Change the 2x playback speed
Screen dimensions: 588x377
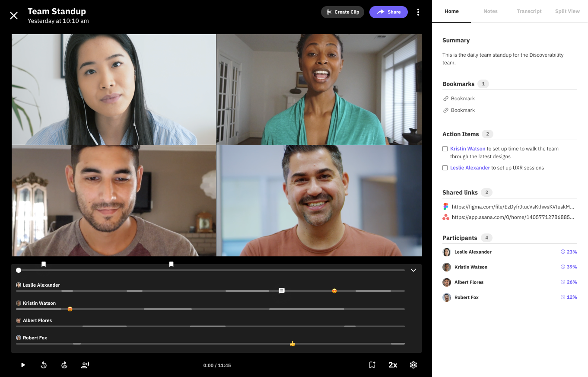coord(393,365)
